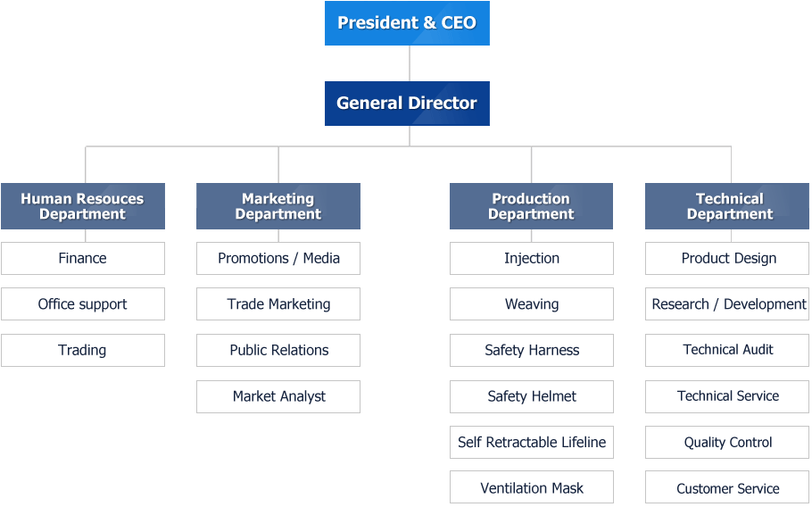Select the Trading box
The width and height of the screenshot is (812, 507).
(x=83, y=350)
